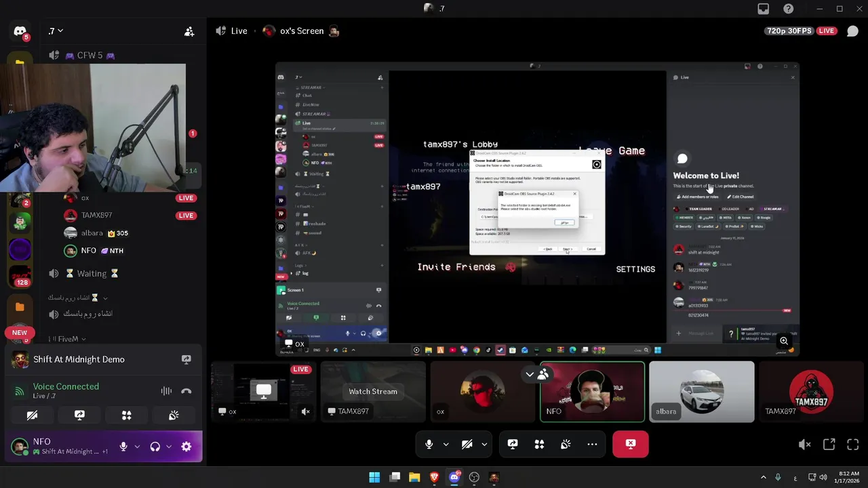Collapse the FiveM channel category
Screen dimensions: 868x488
click(66, 339)
